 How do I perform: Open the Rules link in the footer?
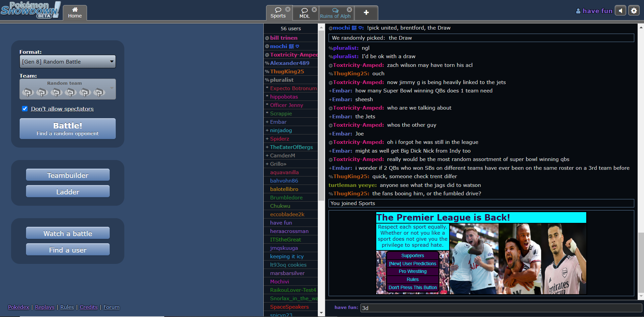click(67, 307)
